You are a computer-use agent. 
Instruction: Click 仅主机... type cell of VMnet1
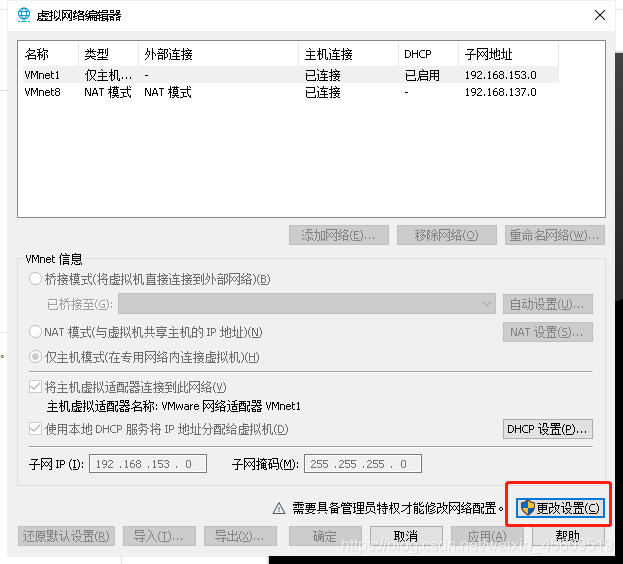click(108, 75)
